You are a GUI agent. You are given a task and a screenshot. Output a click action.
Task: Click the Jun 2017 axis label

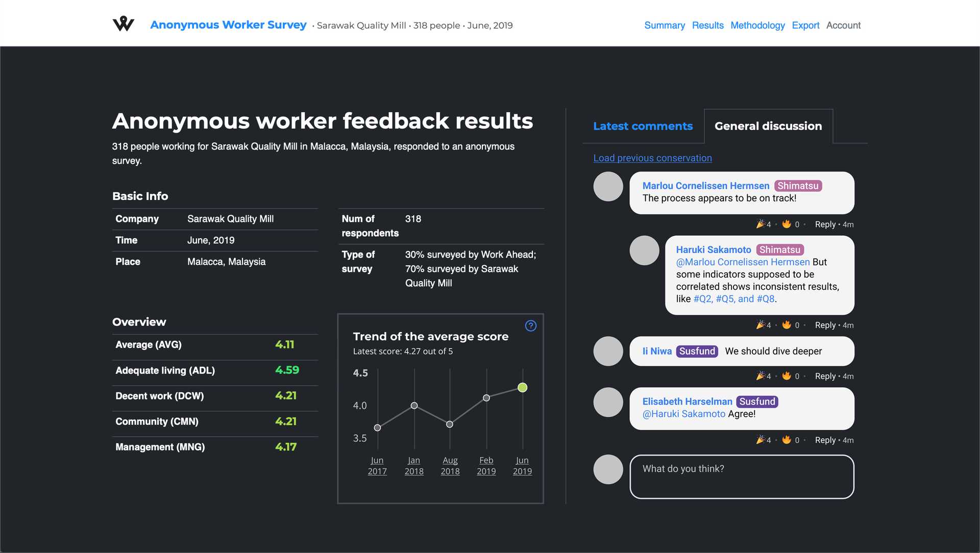point(377,466)
